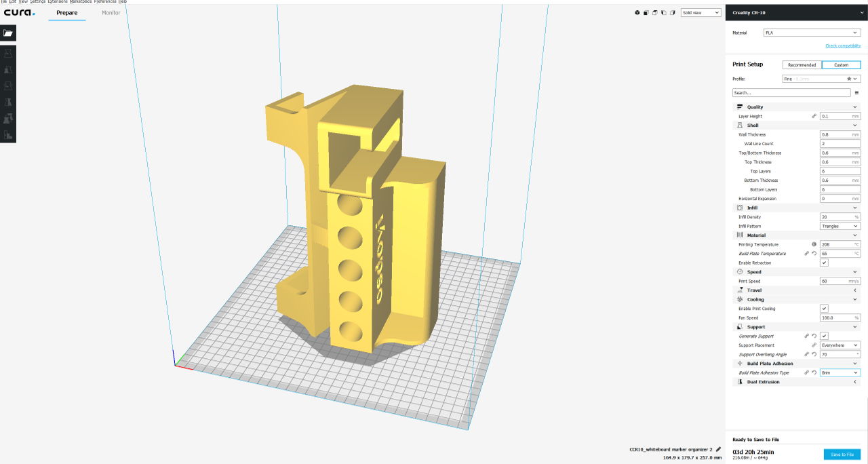Click the link icon for Support Overhang Angle
Screen dimensions: 868x464
click(x=807, y=354)
